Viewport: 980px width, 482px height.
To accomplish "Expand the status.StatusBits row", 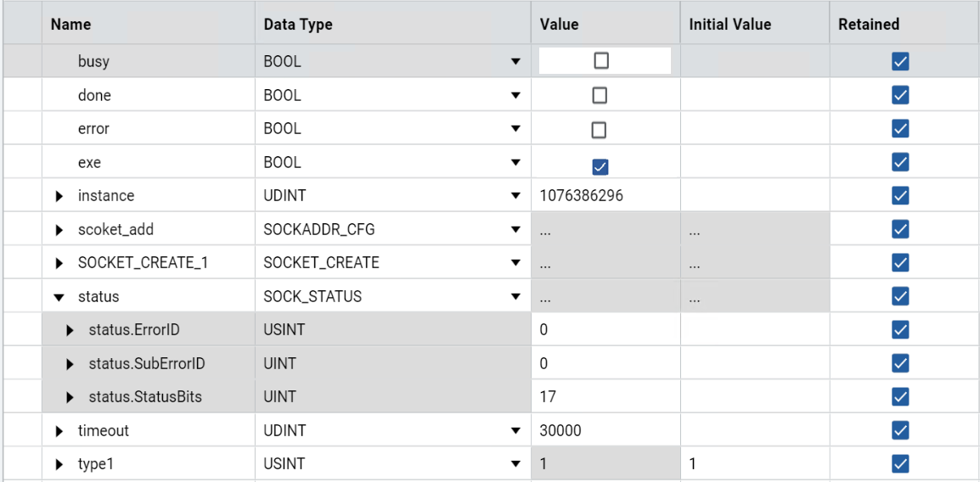I will [x=70, y=397].
